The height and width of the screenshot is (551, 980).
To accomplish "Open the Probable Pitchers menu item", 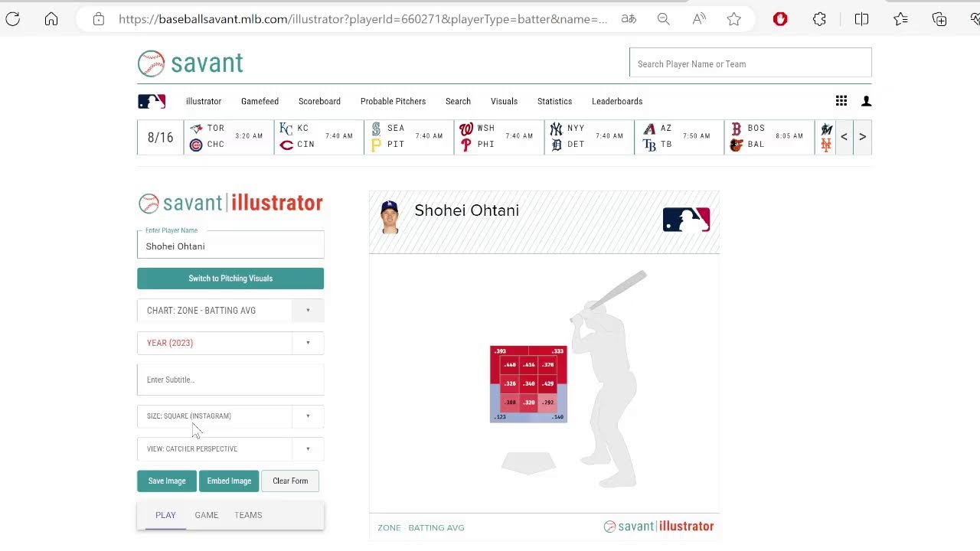I will (x=393, y=101).
